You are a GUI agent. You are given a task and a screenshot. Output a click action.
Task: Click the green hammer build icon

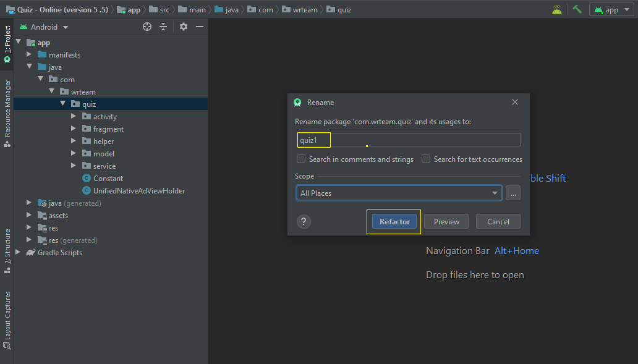[x=577, y=9]
